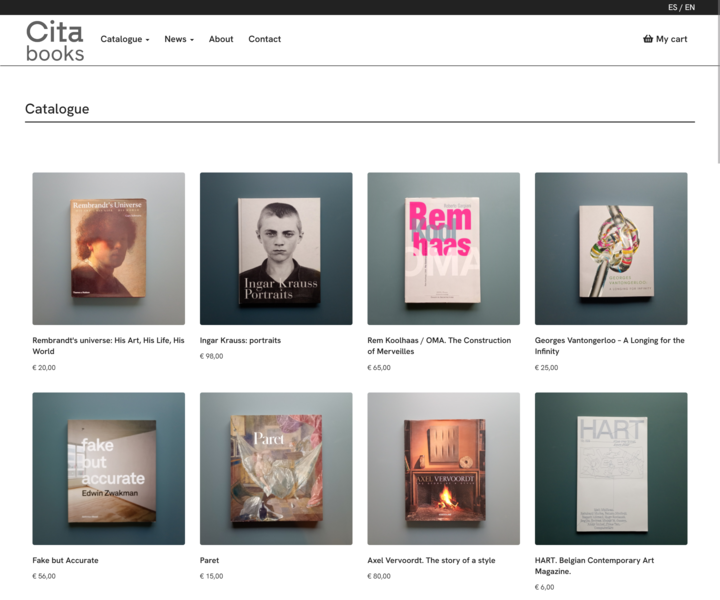Viewport: 720px width, 600px height.
Task: Click the Paret title text
Action: pyautogui.click(x=209, y=560)
